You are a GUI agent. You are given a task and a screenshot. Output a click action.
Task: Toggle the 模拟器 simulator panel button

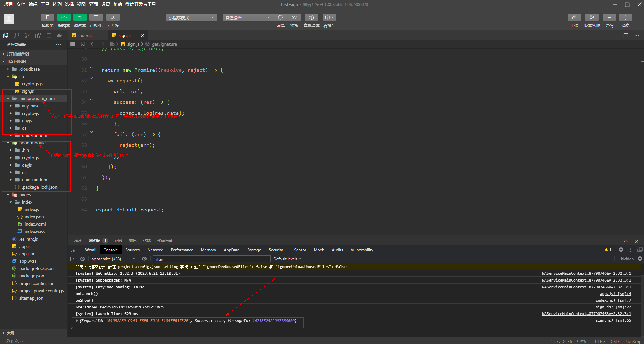point(47,17)
